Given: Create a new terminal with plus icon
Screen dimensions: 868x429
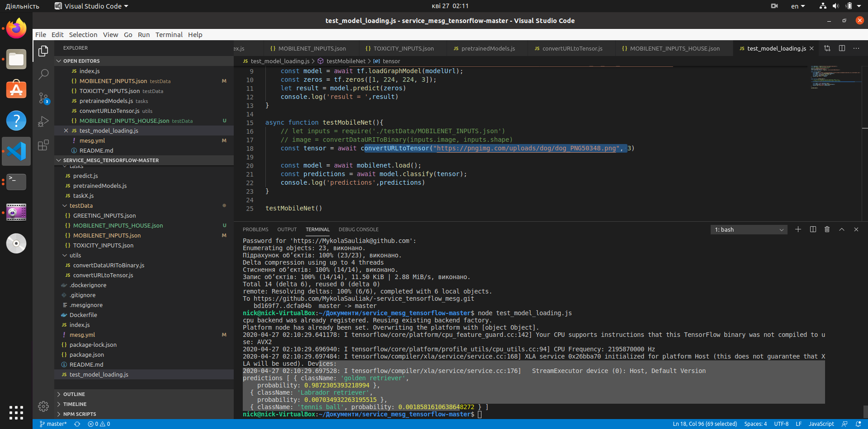Looking at the screenshot, I should pos(798,229).
